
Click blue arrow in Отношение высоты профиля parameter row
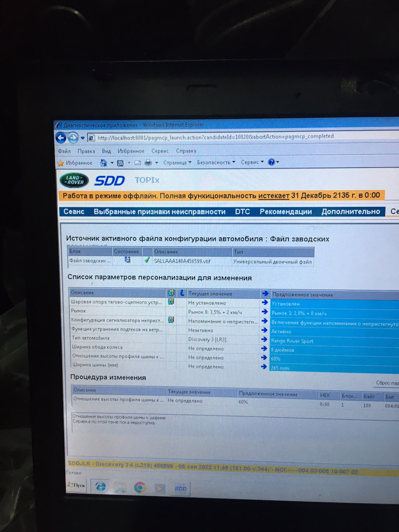[x=264, y=357]
